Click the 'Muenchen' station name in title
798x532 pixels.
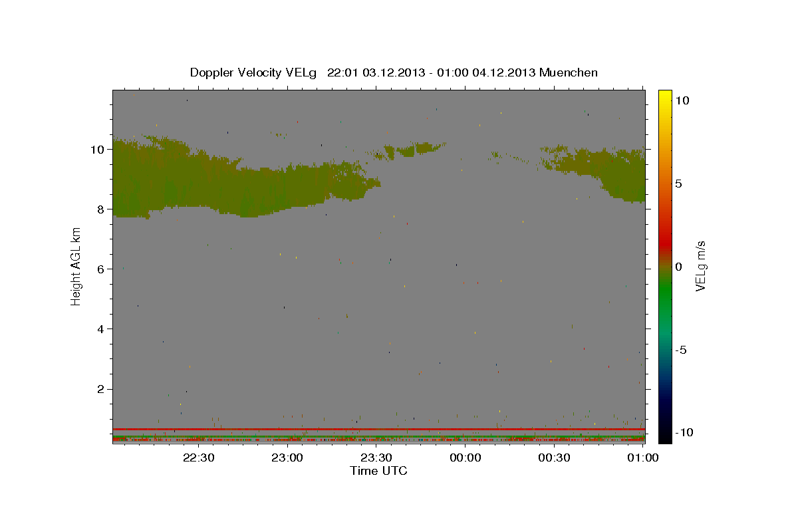tap(569, 72)
